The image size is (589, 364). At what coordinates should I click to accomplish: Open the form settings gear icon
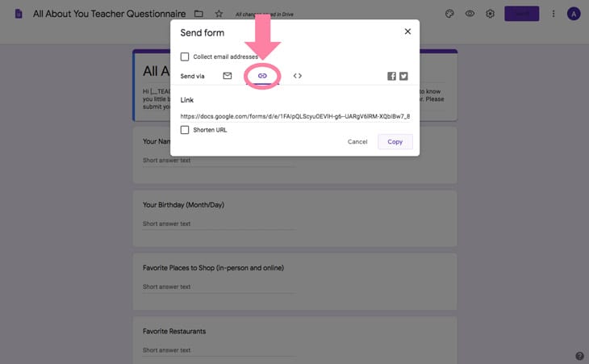pos(490,14)
